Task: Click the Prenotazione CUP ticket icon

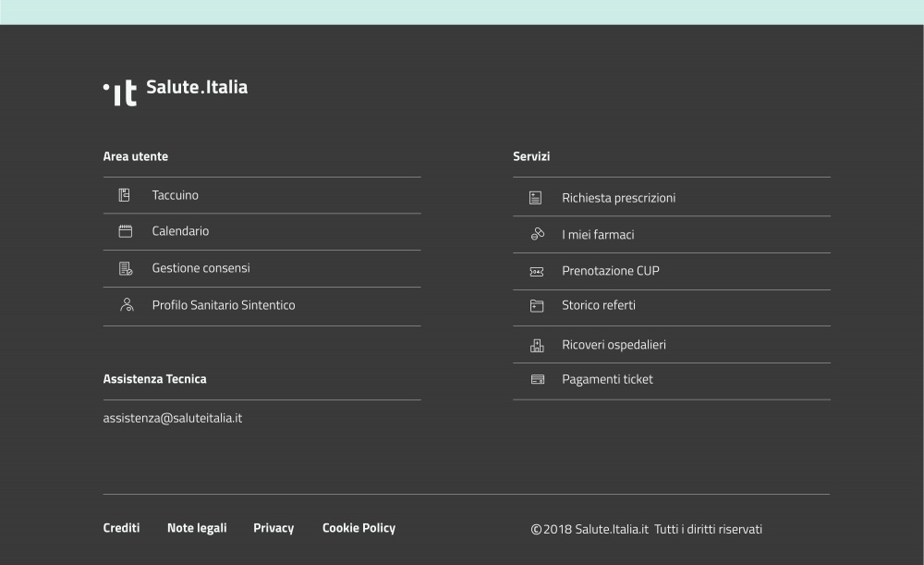Action: [537, 272]
